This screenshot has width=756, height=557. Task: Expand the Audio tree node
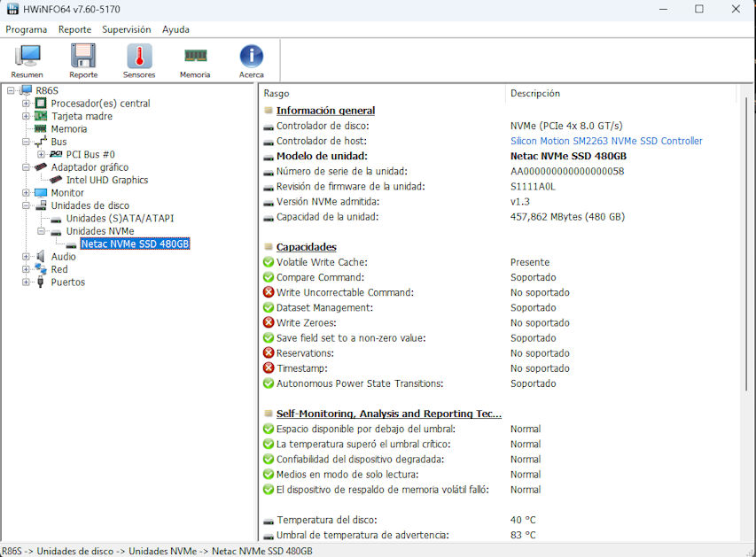(26, 256)
